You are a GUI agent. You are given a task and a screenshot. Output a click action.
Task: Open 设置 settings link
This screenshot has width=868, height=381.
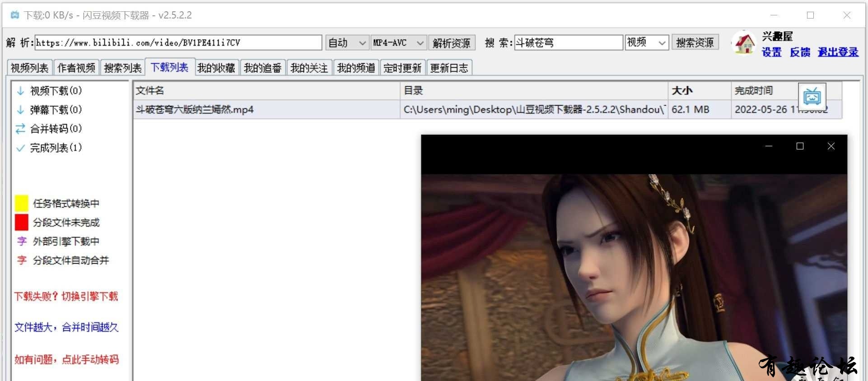point(771,52)
